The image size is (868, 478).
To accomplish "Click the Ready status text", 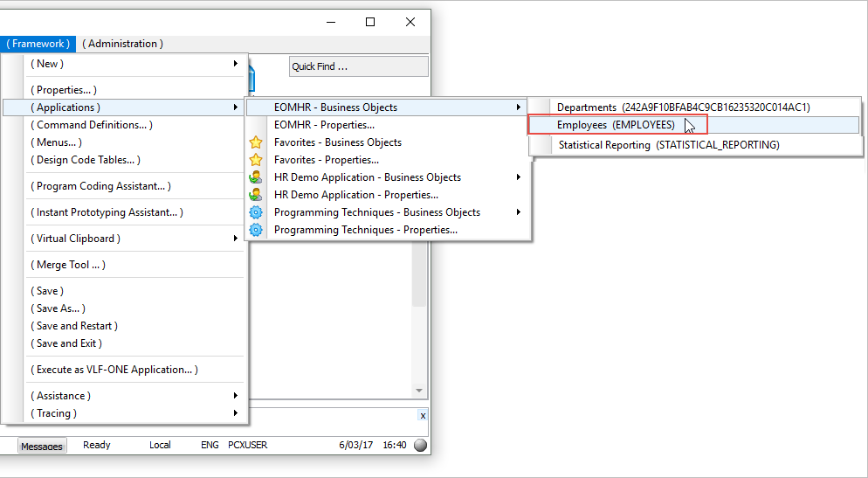I will point(97,445).
